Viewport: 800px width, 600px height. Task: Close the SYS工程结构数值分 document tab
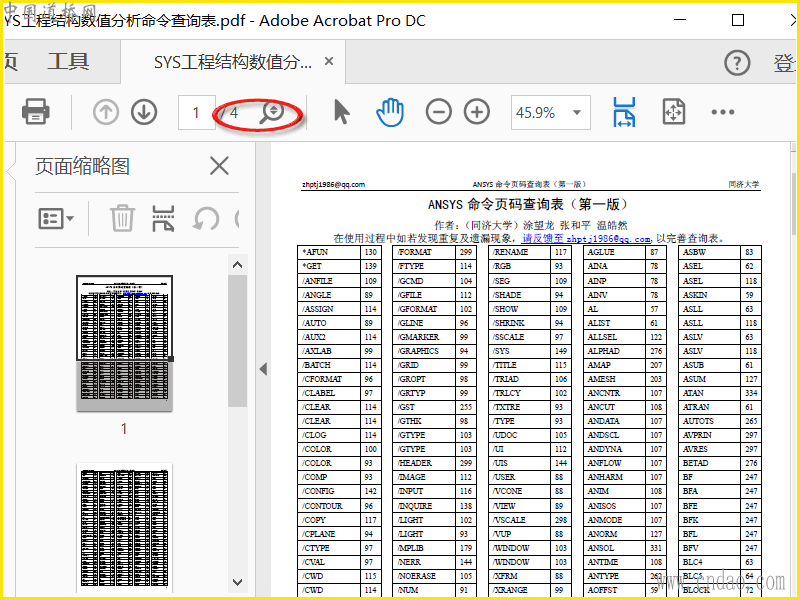[x=329, y=62]
